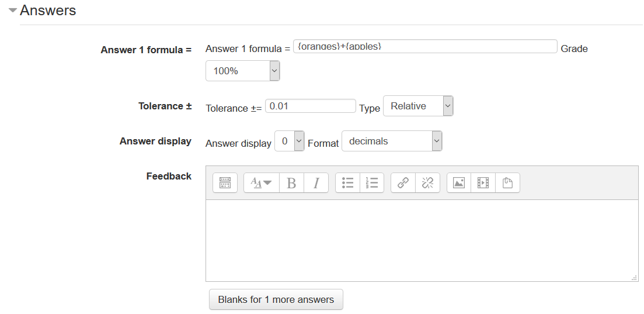Click the unlink icon
The image size is (644, 314).
[x=427, y=183]
